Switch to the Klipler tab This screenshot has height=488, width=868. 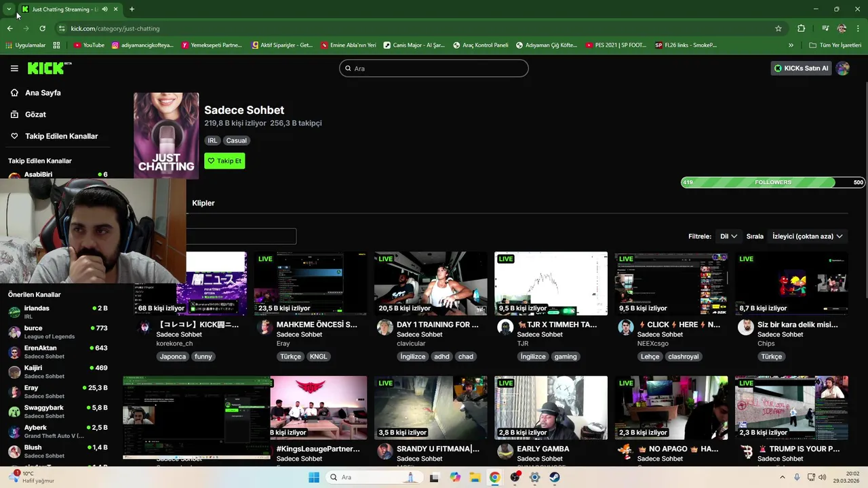click(x=203, y=203)
